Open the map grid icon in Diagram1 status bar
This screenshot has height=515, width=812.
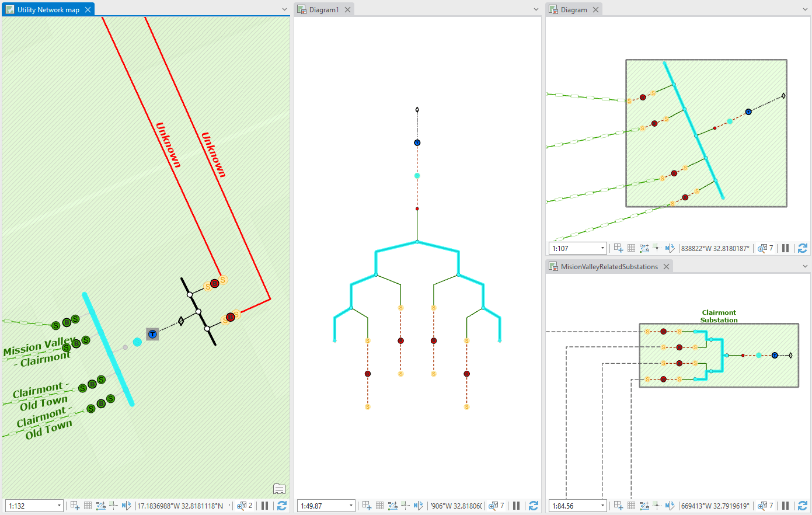coord(379,506)
